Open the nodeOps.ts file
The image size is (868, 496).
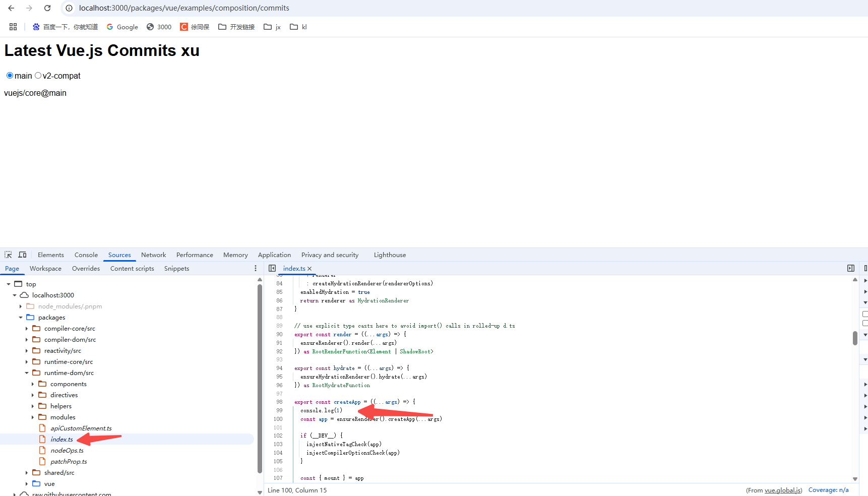coord(67,451)
